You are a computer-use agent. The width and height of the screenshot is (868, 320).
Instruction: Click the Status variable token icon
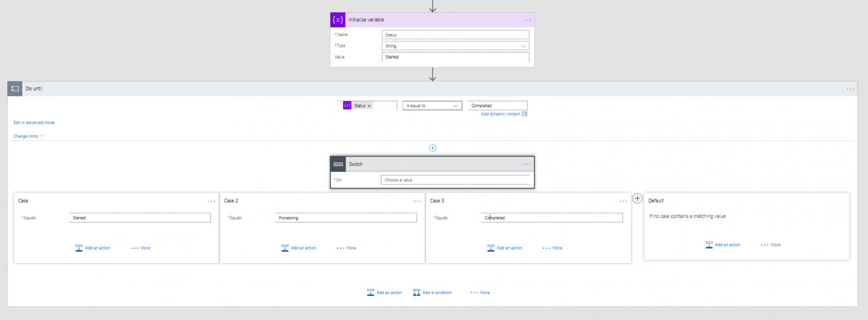(x=347, y=106)
